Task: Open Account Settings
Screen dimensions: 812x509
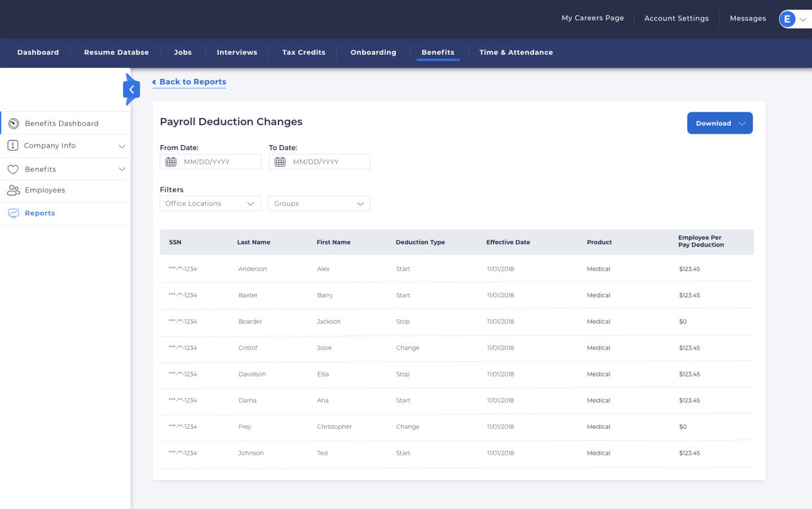Action: point(676,19)
